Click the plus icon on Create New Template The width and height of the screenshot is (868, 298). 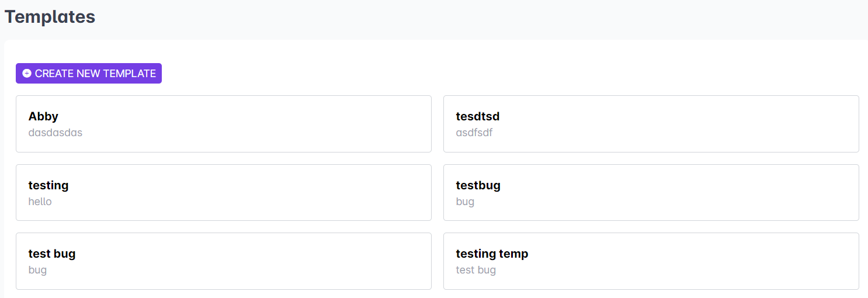[27, 74]
